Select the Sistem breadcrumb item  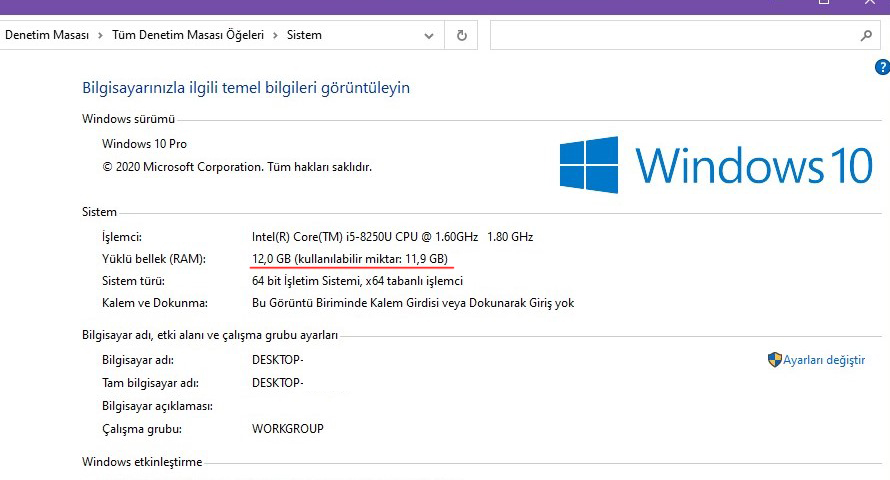(x=304, y=35)
